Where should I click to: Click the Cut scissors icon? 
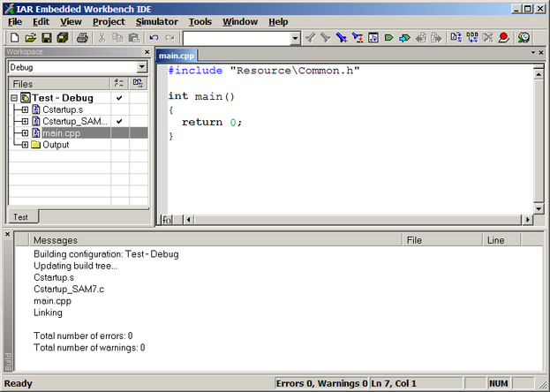coord(102,37)
